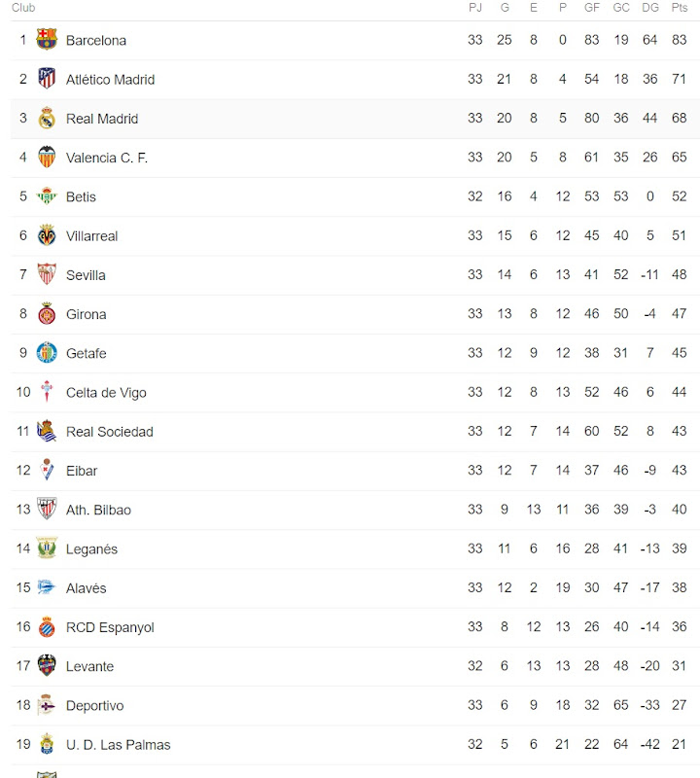This screenshot has height=778, width=700.
Task: Click the Girona club crest icon
Action: [47, 314]
